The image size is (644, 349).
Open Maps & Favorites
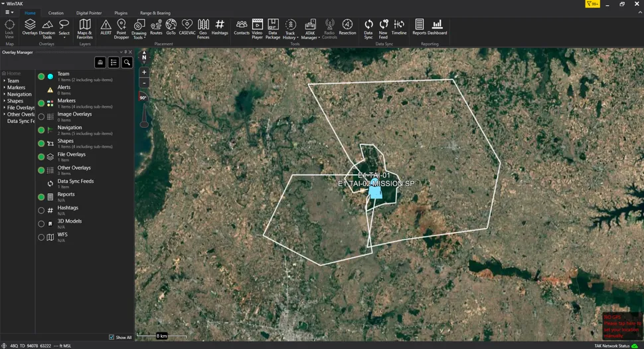pyautogui.click(x=84, y=29)
